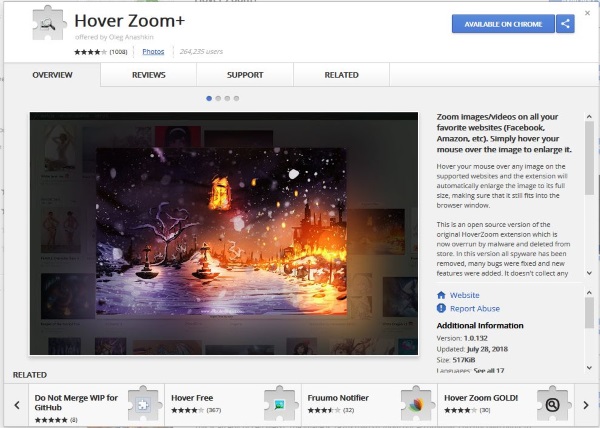The height and width of the screenshot is (428, 600).
Task: Click the Additional Information heading
Action: tap(480, 325)
